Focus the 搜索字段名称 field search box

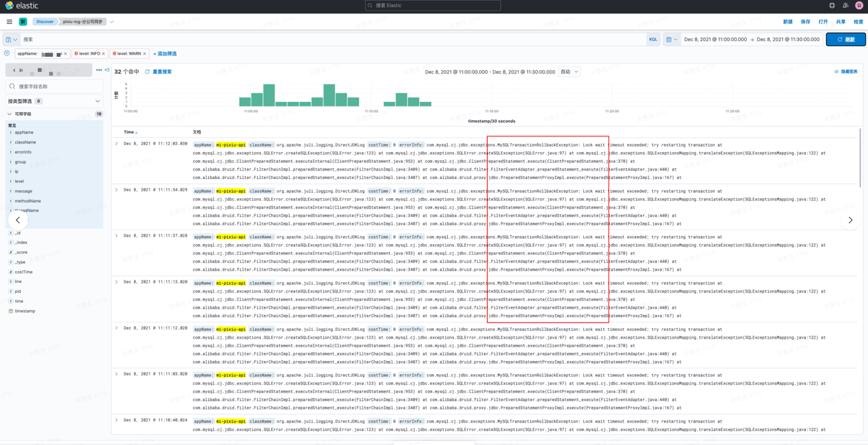[54, 86]
